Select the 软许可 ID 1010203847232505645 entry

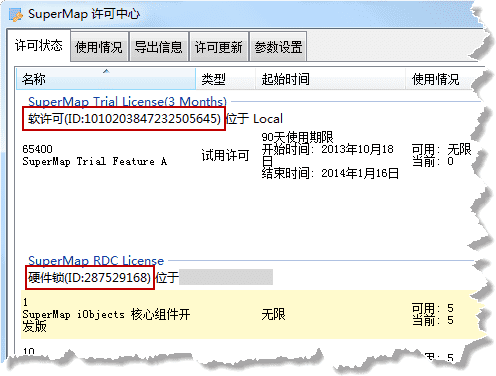coord(124,119)
